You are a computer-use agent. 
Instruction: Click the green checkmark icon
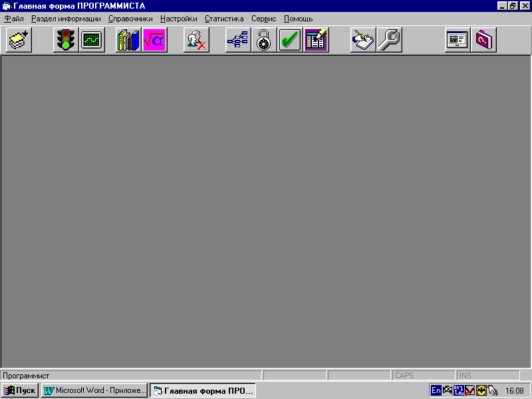[x=290, y=40]
